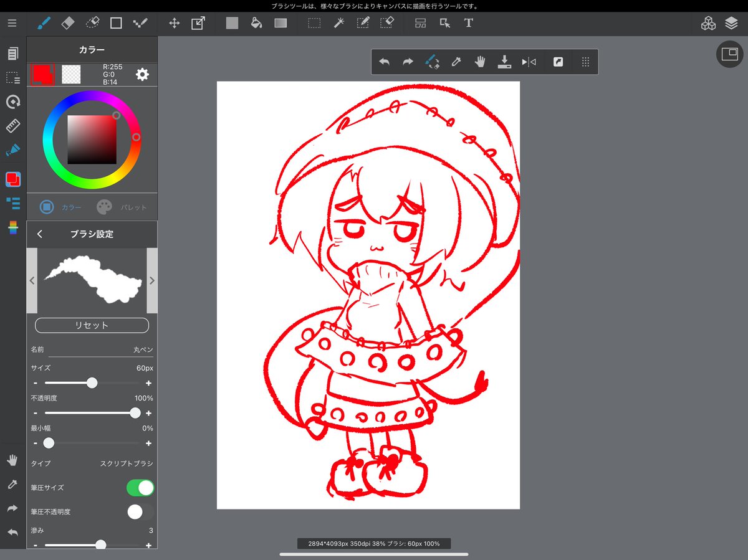
Task: Switch to the パレット tab
Action: pyautogui.click(x=122, y=207)
